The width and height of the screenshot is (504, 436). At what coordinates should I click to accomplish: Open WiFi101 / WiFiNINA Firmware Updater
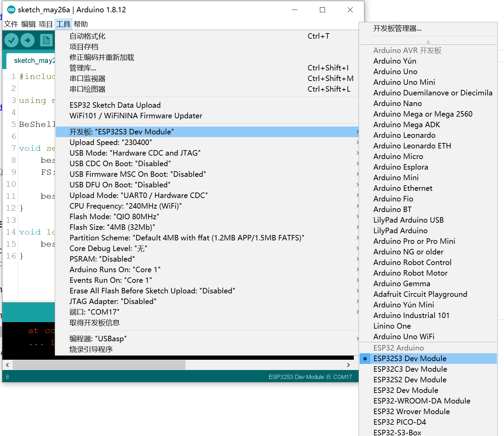[x=207, y=116]
